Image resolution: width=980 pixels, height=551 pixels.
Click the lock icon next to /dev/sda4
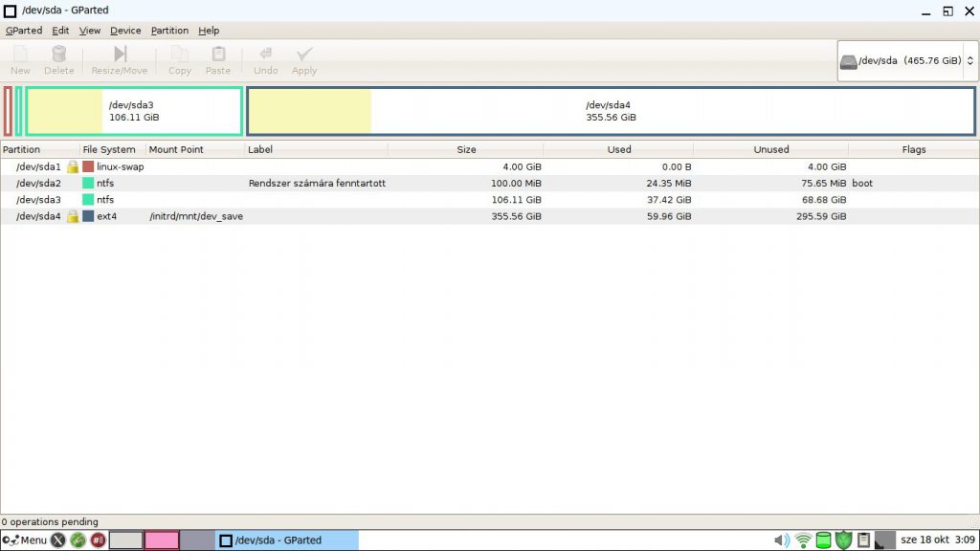(x=73, y=216)
